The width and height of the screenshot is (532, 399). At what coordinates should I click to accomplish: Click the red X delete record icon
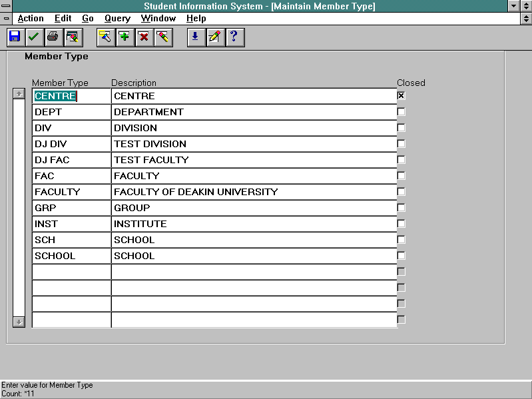pos(143,37)
